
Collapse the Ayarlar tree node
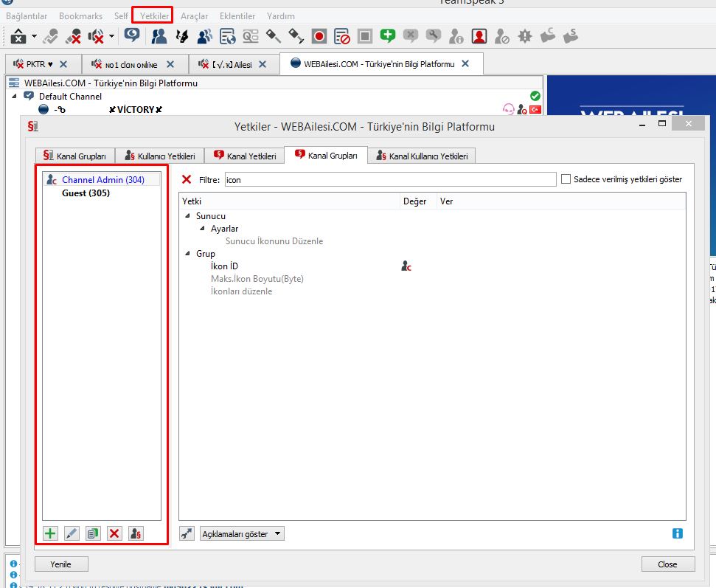coord(202,228)
